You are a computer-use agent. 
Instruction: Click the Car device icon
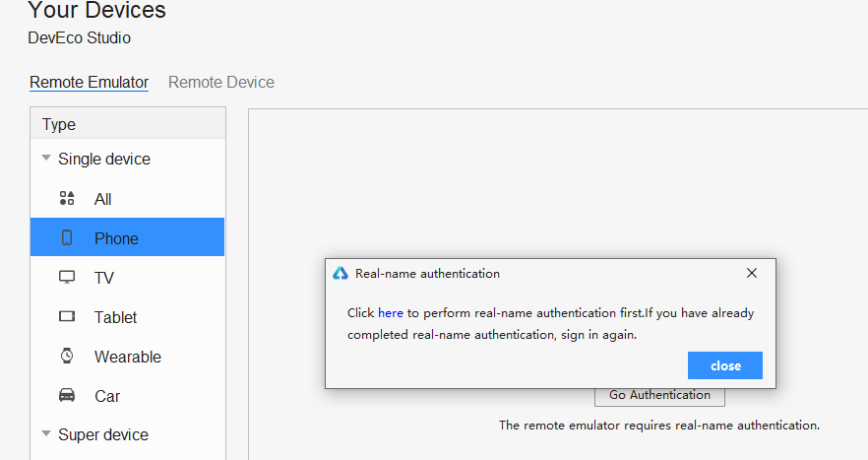pyautogui.click(x=67, y=396)
